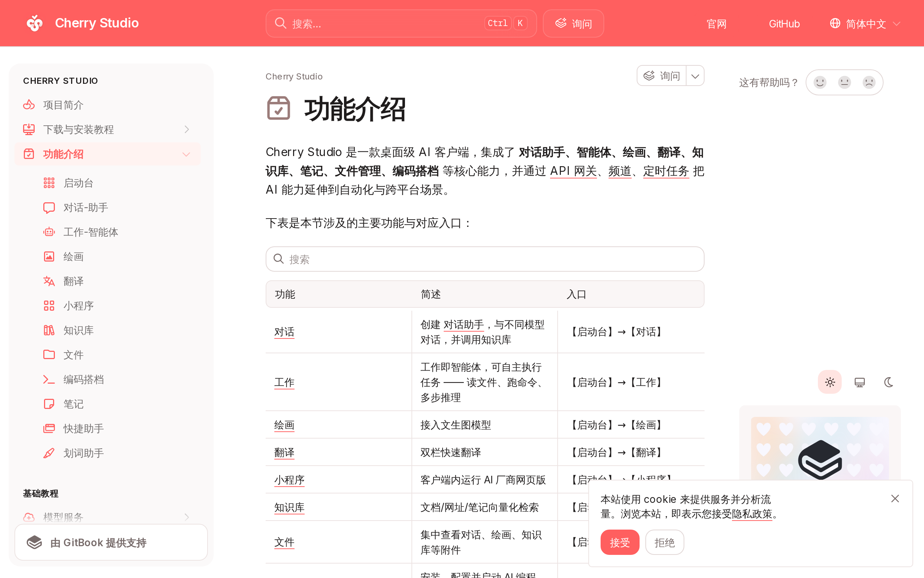Screen dimensions: 924x578
Task: Click the 翻译 translate icon
Action: 49,281
